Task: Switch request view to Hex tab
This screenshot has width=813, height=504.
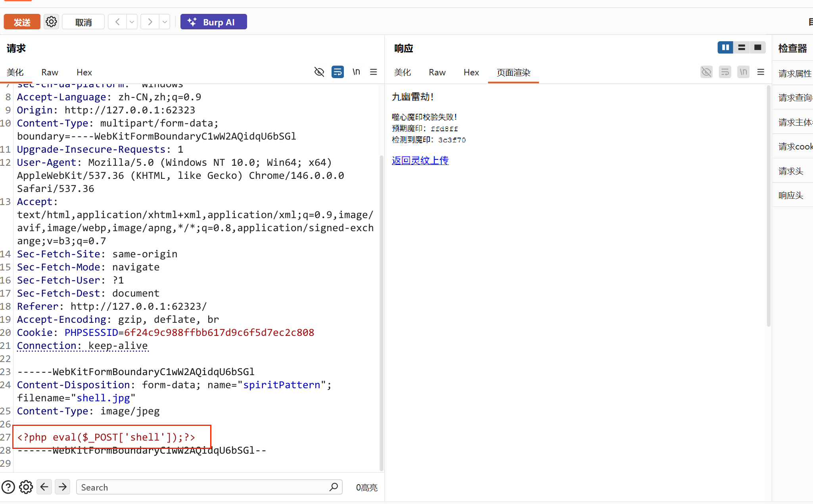Action: tap(84, 72)
